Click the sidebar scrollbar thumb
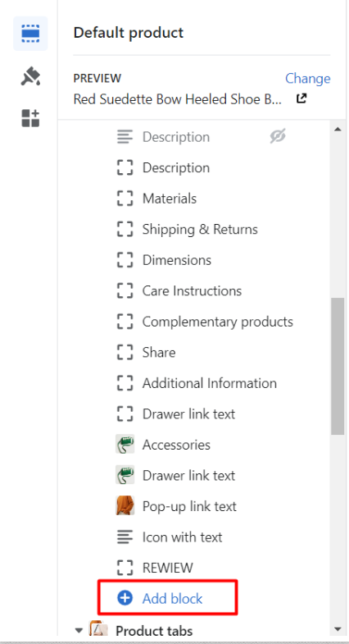 (x=338, y=366)
